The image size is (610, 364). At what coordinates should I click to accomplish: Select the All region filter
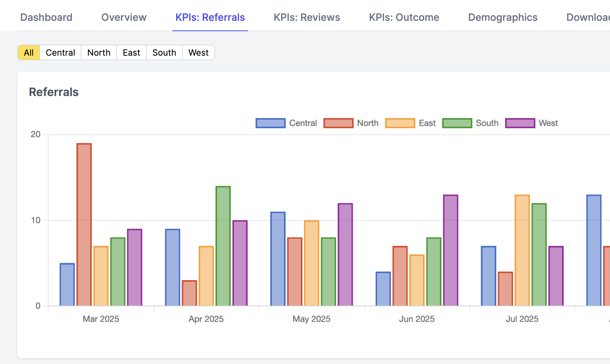click(x=29, y=52)
